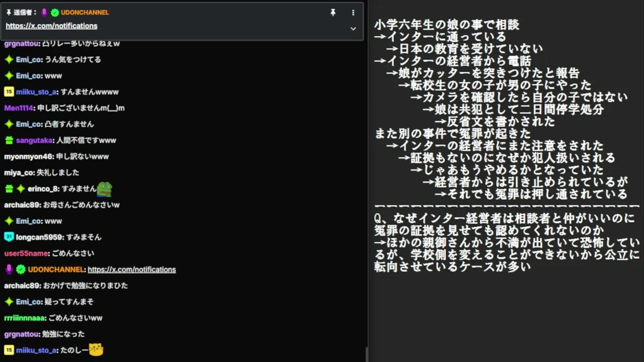The image size is (644, 362).
Task: Open the user55name username
Action: pos(26,253)
